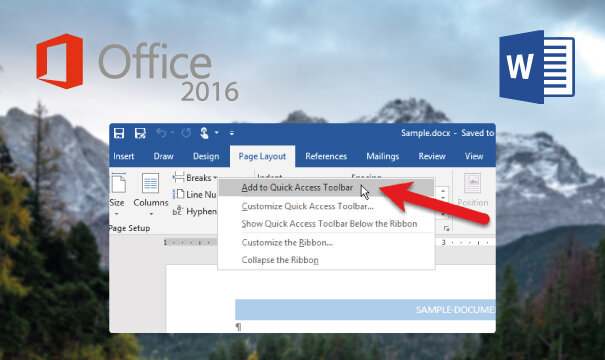The height and width of the screenshot is (360, 605).
Task: Click the Undo arrow icon
Action: click(161, 133)
